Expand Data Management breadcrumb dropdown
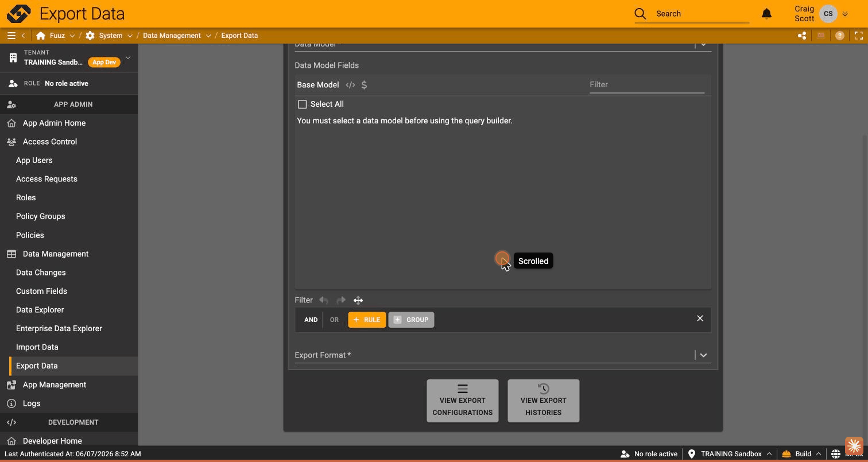 click(208, 36)
